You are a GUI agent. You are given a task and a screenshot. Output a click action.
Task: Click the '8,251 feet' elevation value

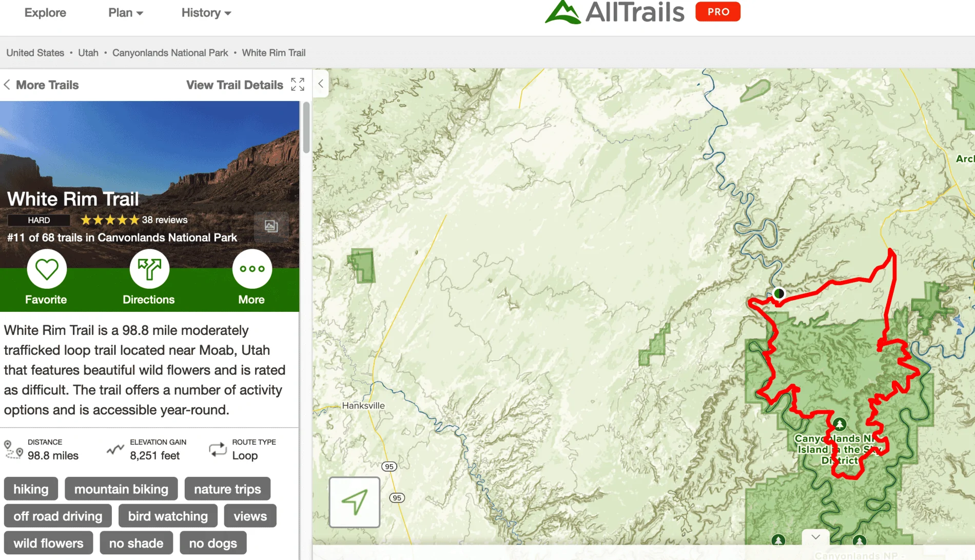tap(154, 455)
